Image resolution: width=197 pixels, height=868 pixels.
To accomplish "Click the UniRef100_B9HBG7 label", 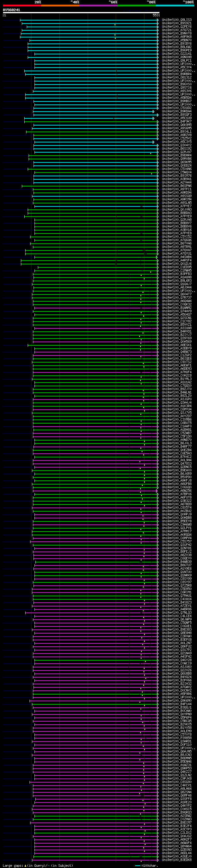I will (177, 101).
